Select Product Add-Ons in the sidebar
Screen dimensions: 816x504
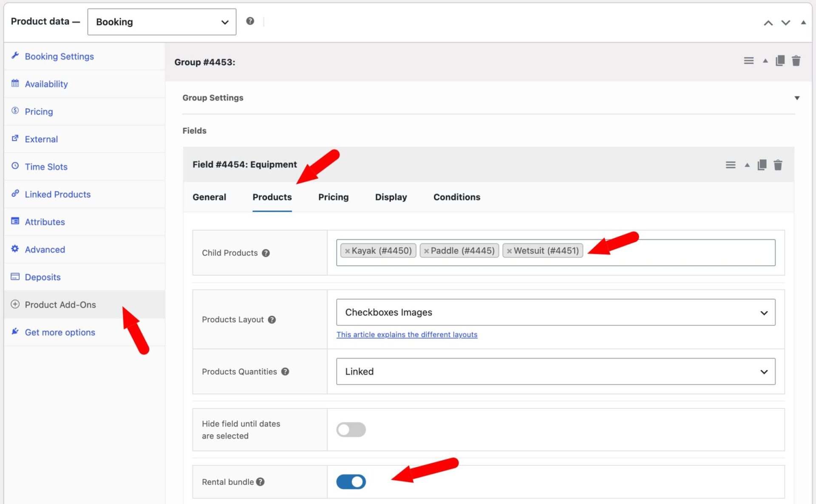(x=60, y=305)
